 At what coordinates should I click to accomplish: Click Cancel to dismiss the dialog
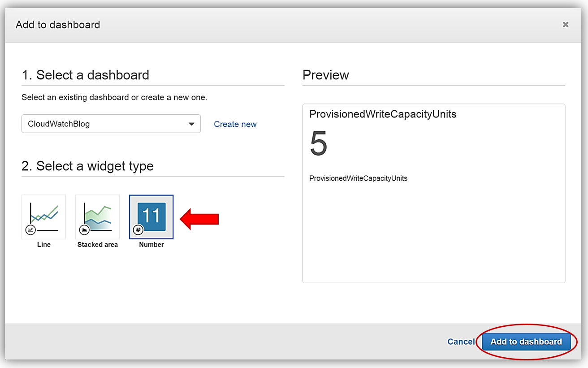click(461, 342)
